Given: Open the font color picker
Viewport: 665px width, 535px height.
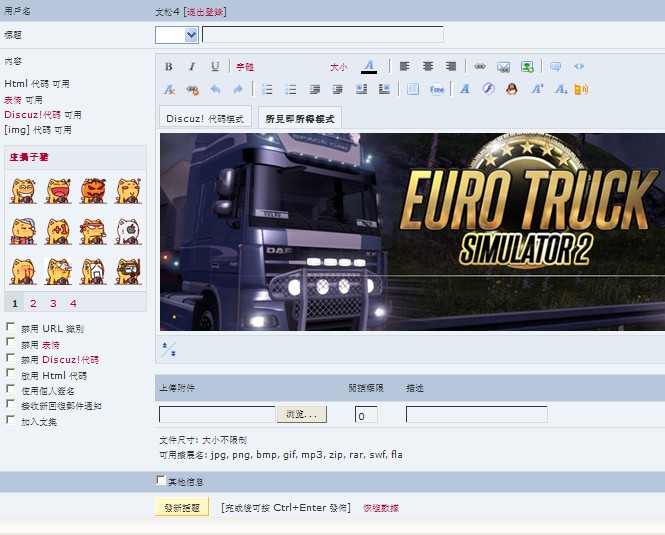Looking at the screenshot, I should pos(369,67).
